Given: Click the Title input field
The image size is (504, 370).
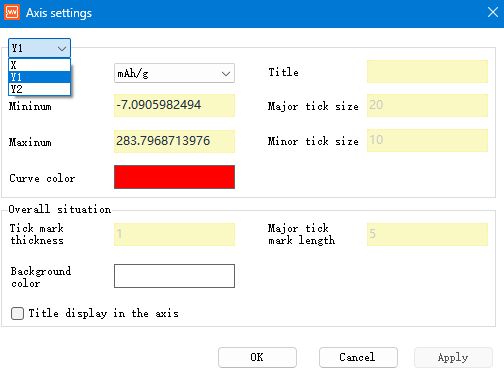Looking at the screenshot, I should pos(427,71).
